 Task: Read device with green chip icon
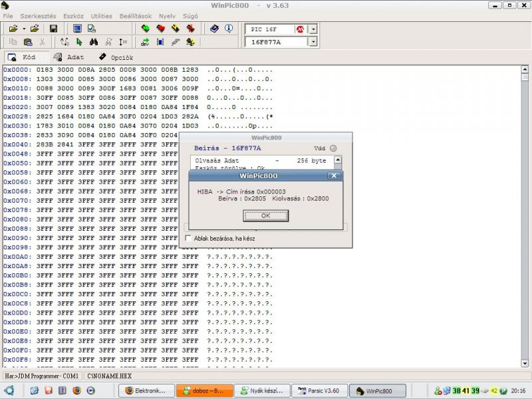146,29
